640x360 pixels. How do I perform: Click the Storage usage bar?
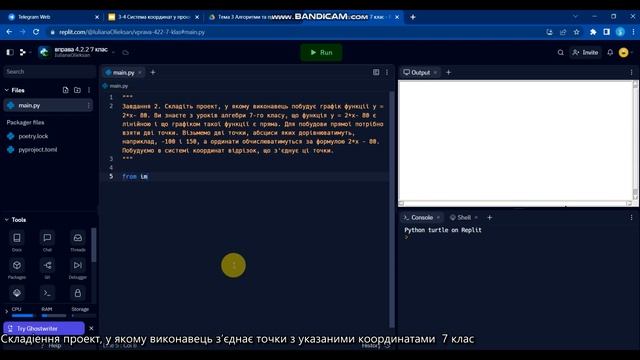tap(84, 316)
